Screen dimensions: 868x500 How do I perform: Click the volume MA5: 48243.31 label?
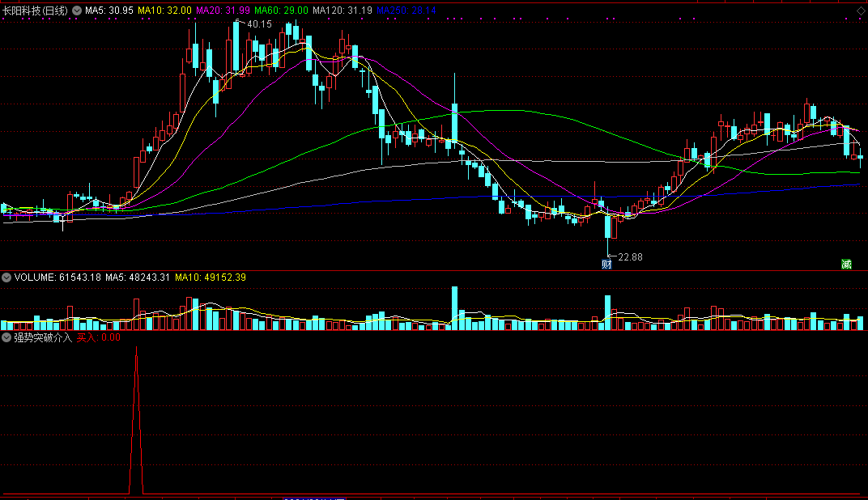pos(138,278)
